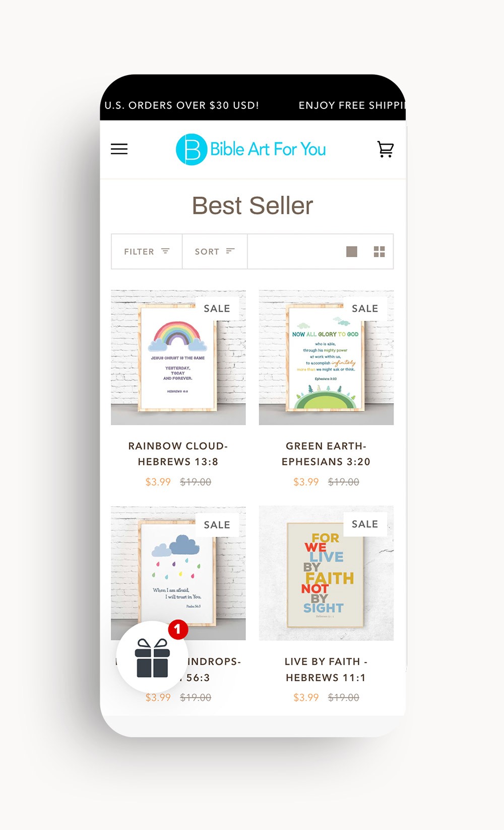Screen dimensions: 504x830
Task: Open the shopping cart
Action: point(386,149)
